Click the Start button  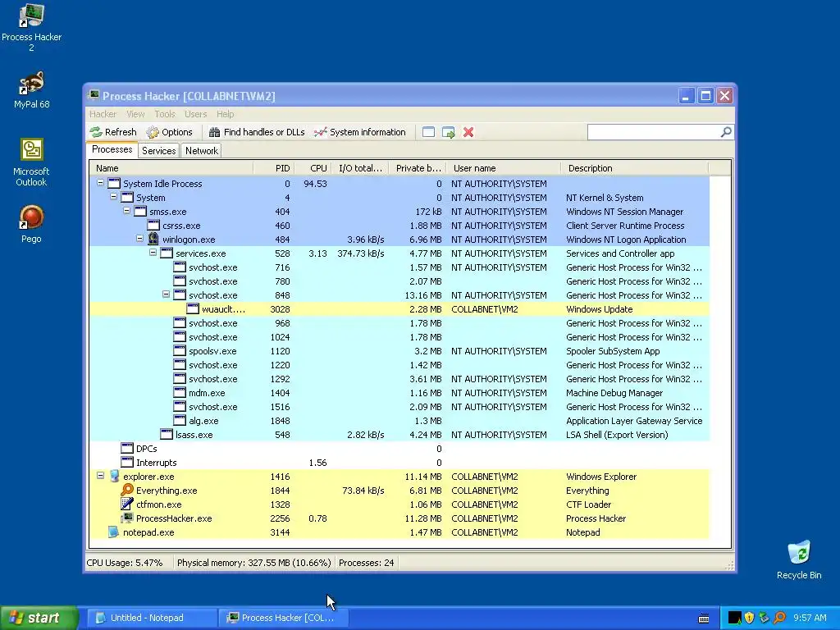(39, 618)
